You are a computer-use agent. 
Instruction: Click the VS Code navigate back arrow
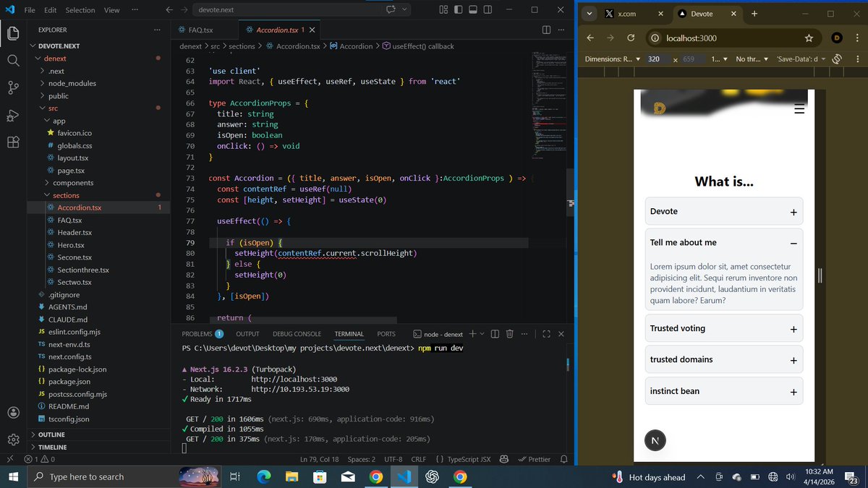(x=169, y=10)
